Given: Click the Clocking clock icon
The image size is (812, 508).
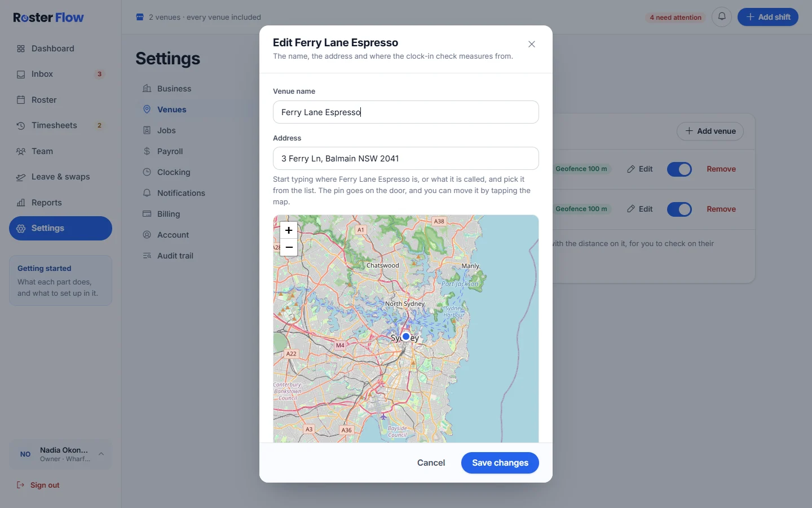Looking at the screenshot, I should pyautogui.click(x=147, y=172).
